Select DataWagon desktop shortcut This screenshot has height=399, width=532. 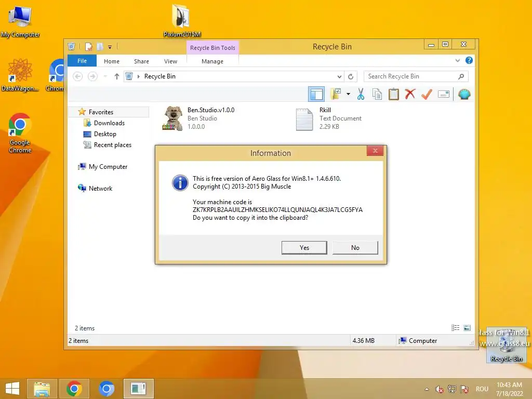pos(20,75)
